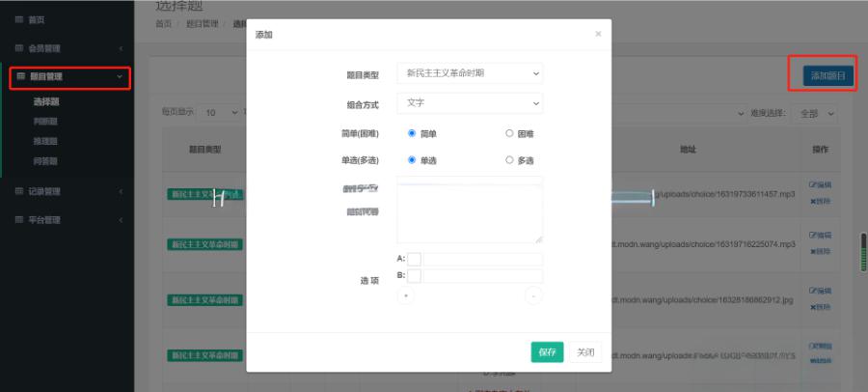Screen dimensions: 868x392
Task: Click the 操作 column header
Action: click(x=821, y=150)
